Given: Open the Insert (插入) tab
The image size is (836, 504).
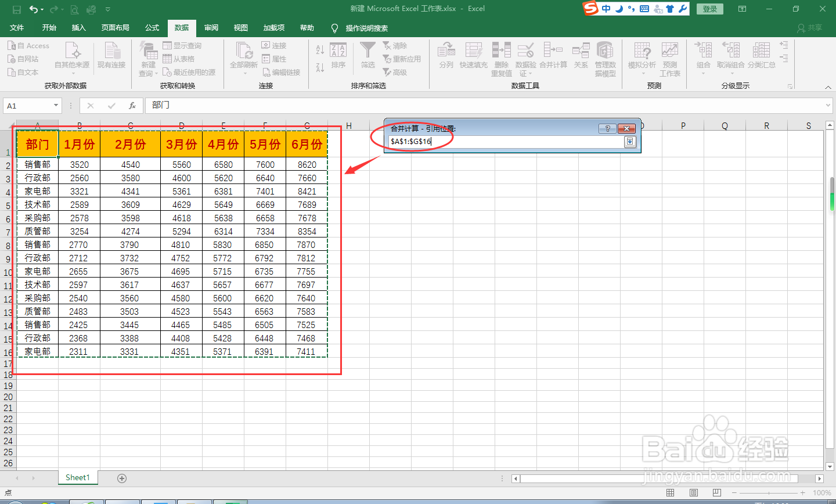Looking at the screenshot, I should point(78,28).
